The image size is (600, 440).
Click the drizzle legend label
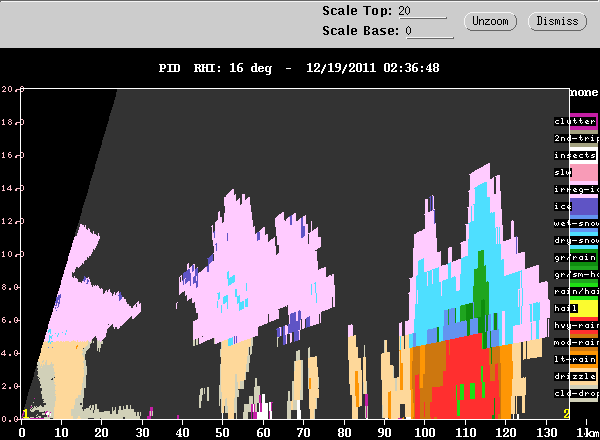(575, 376)
